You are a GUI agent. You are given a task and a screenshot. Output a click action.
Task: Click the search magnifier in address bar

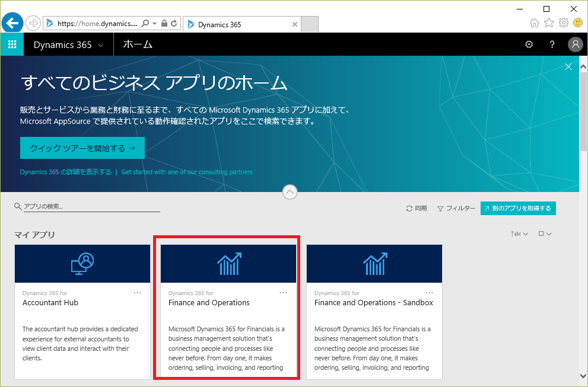pos(145,23)
